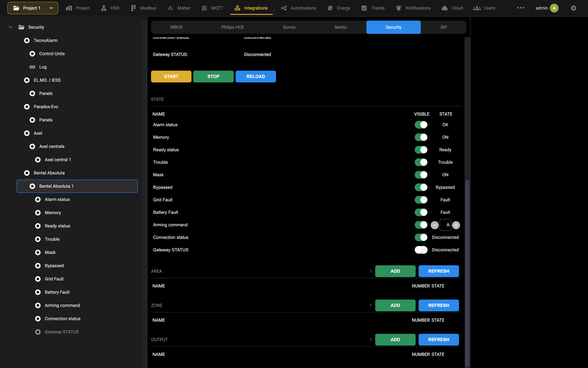Click the blue RELOAD button

(x=256, y=76)
